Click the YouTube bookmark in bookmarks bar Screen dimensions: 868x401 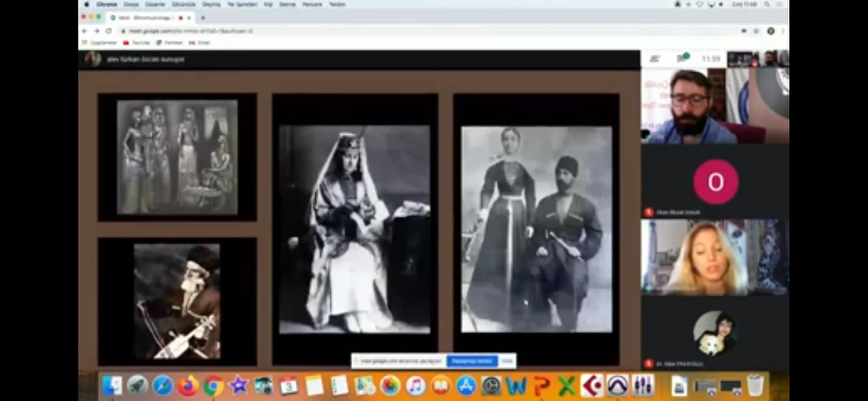[x=137, y=43]
